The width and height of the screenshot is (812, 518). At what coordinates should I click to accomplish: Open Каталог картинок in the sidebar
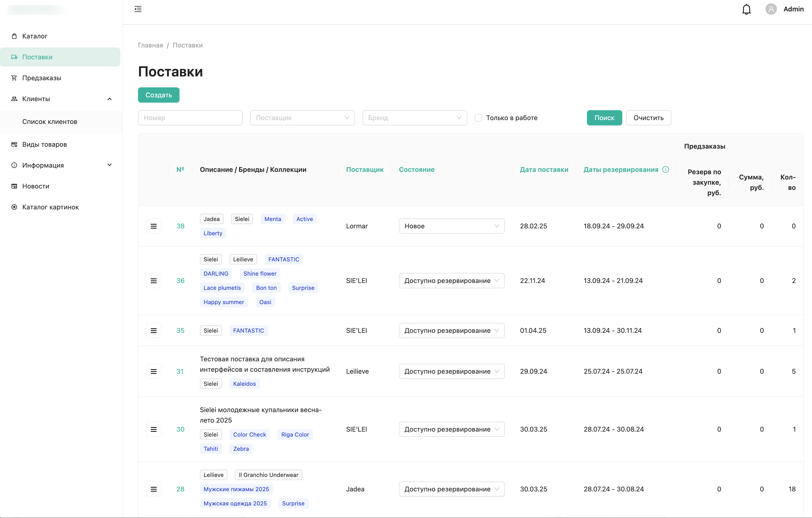coord(51,207)
